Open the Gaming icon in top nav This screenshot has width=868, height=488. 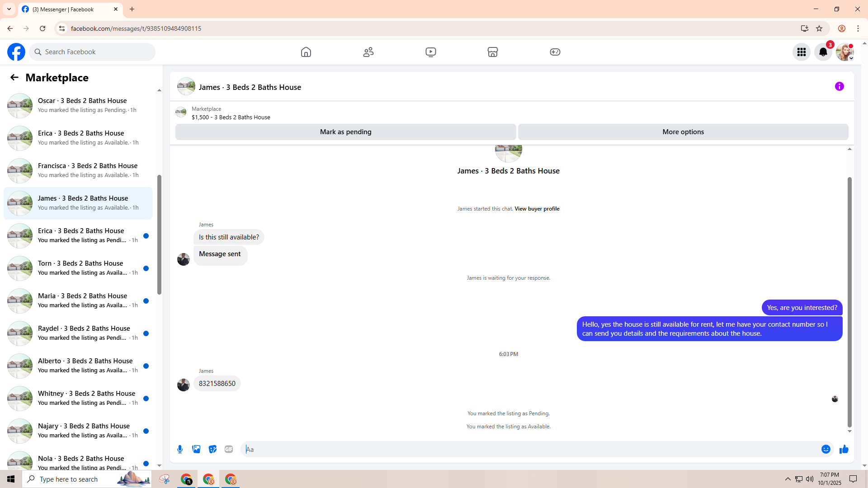pos(555,52)
